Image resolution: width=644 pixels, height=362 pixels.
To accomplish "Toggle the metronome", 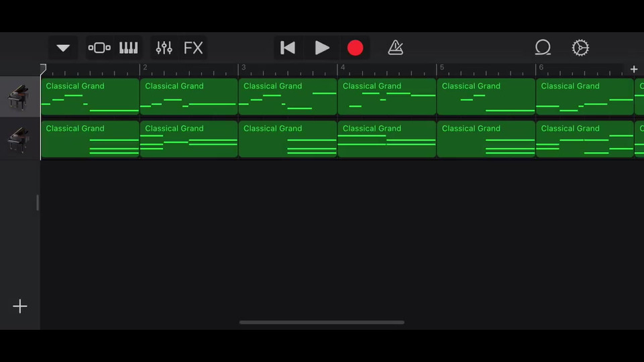I will coord(396,48).
